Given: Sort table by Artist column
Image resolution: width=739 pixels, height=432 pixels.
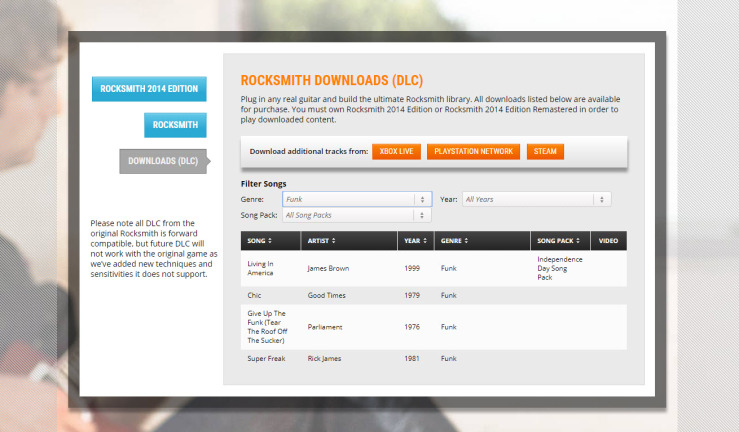Looking at the screenshot, I should [349, 241].
